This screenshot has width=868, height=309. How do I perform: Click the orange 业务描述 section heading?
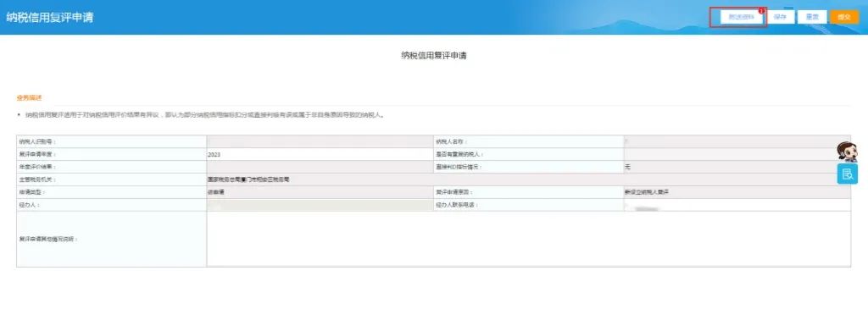click(30, 98)
